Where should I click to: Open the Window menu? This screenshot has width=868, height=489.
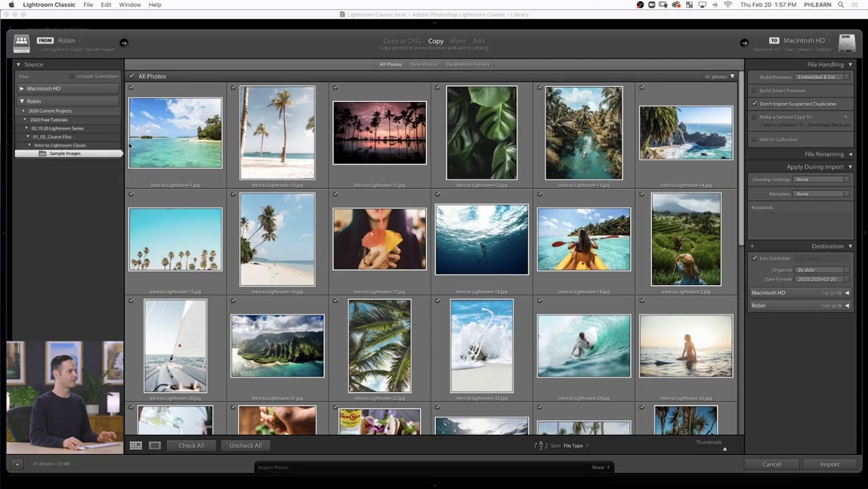point(130,5)
